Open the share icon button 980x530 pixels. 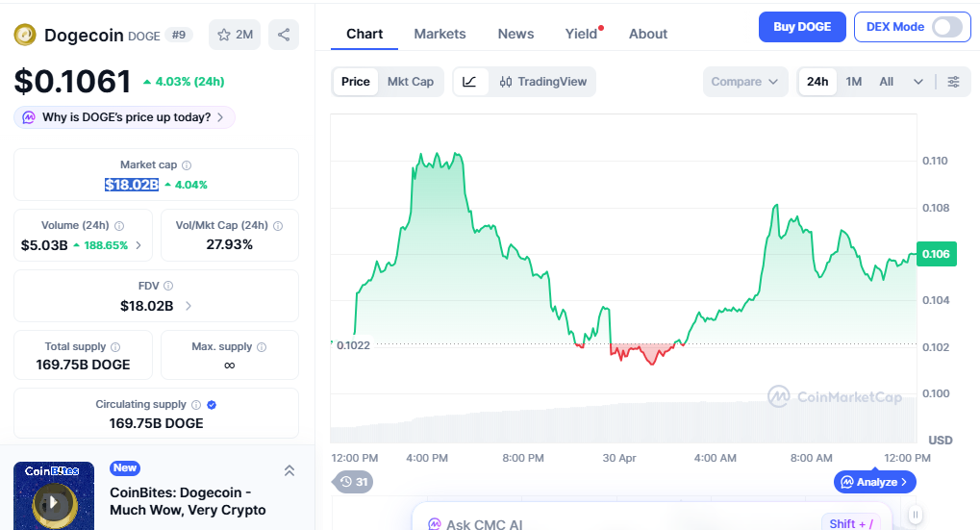[283, 35]
